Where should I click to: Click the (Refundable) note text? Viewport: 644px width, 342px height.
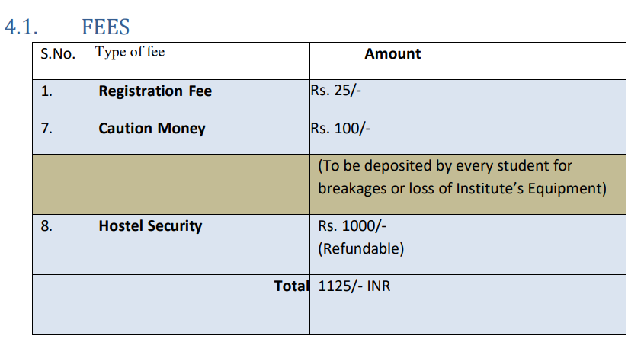coord(360,248)
